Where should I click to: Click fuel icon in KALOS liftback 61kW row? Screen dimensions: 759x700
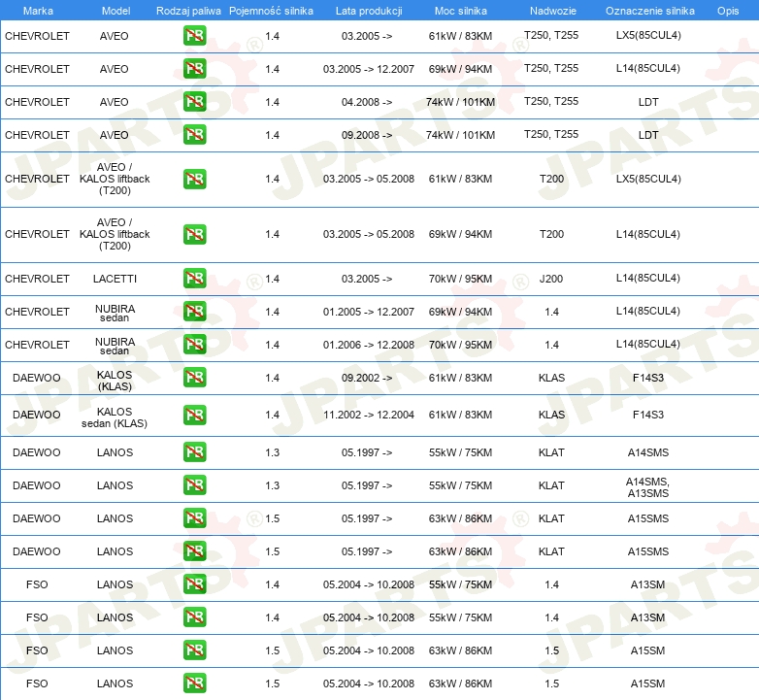(x=194, y=179)
